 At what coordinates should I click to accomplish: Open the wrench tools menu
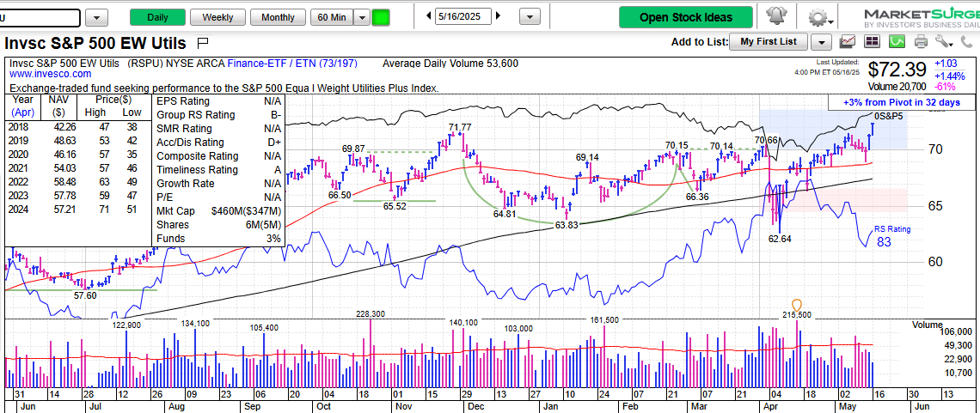point(944,42)
